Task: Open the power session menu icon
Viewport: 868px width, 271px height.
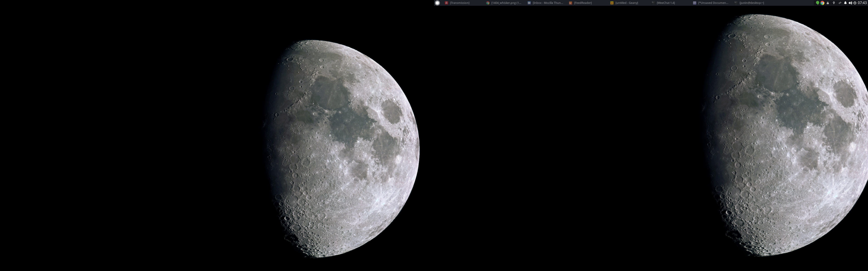Action: pos(855,3)
